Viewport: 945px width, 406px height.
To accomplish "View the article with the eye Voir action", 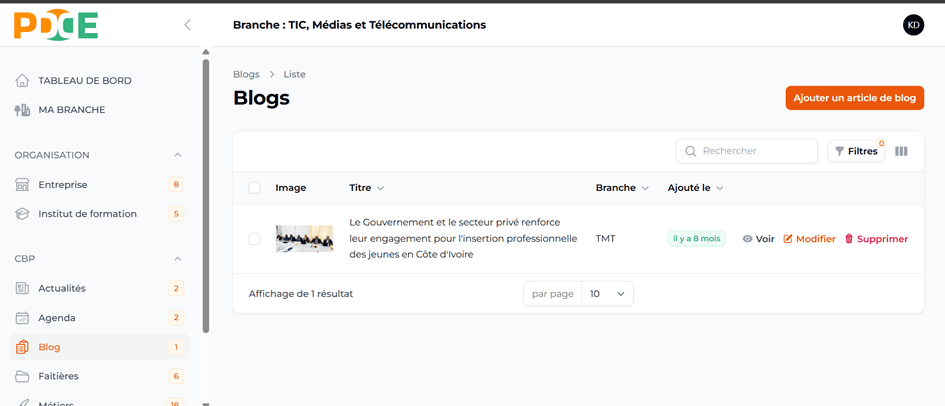I will coord(758,239).
